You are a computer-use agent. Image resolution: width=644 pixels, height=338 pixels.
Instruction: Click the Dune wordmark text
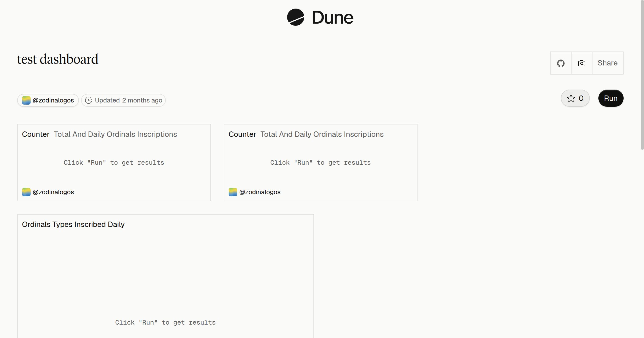point(332,17)
